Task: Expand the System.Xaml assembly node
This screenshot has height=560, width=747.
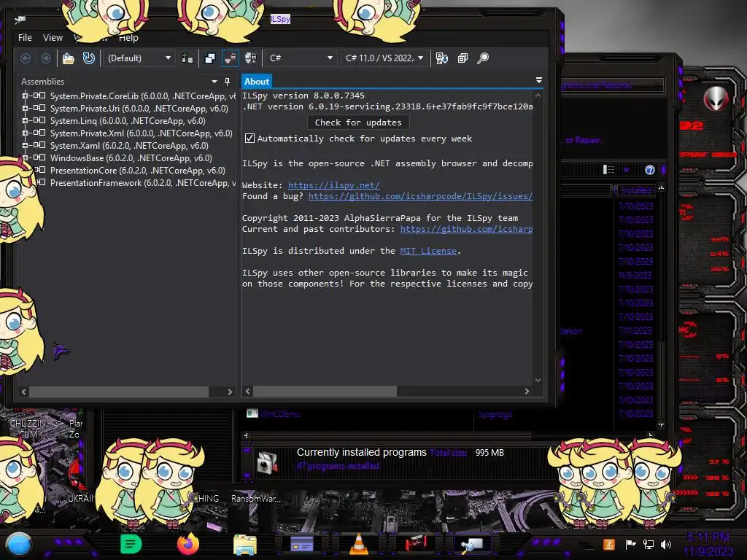Action: point(25,145)
